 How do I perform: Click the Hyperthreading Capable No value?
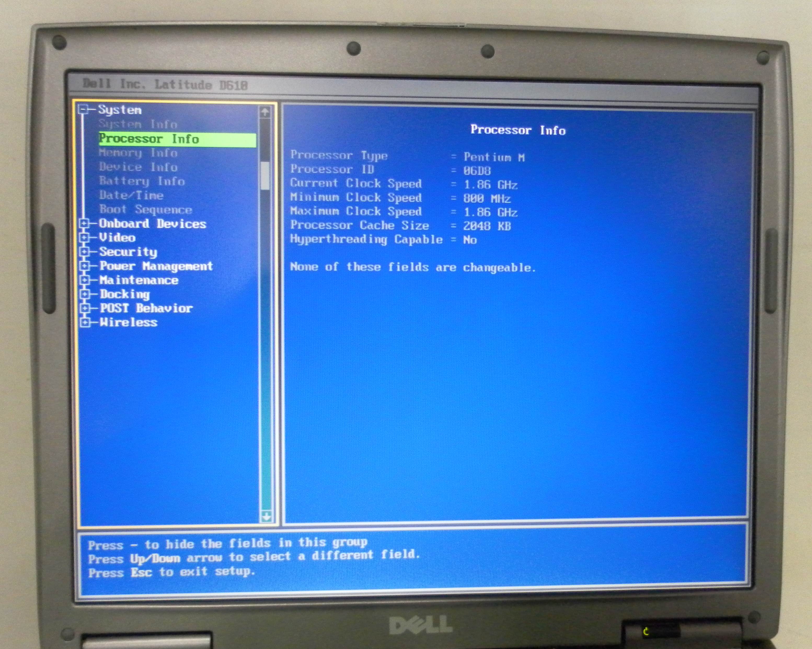(x=470, y=240)
